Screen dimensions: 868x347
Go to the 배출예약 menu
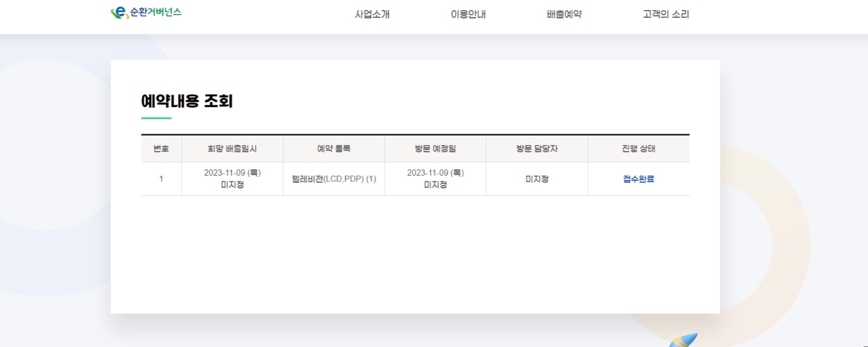(564, 15)
